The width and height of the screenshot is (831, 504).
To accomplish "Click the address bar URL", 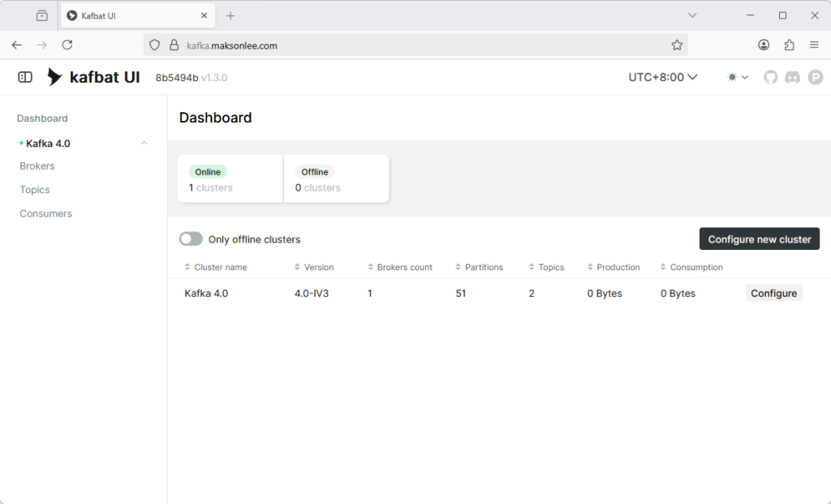I will (x=232, y=45).
